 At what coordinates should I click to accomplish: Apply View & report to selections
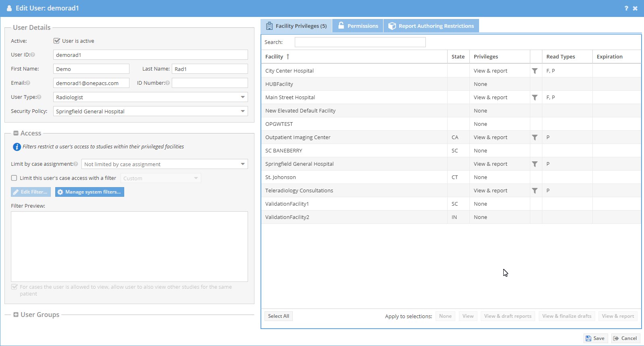pos(618,316)
